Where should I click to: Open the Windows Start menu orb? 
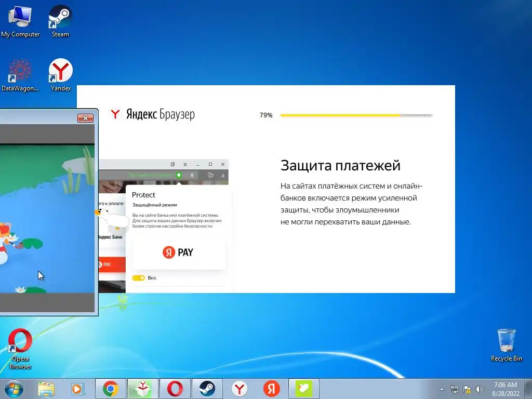pyautogui.click(x=14, y=389)
